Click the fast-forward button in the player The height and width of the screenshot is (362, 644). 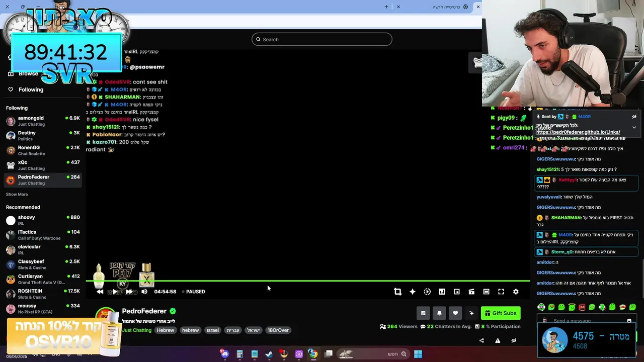pyautogui.click(x=129, y=292)
